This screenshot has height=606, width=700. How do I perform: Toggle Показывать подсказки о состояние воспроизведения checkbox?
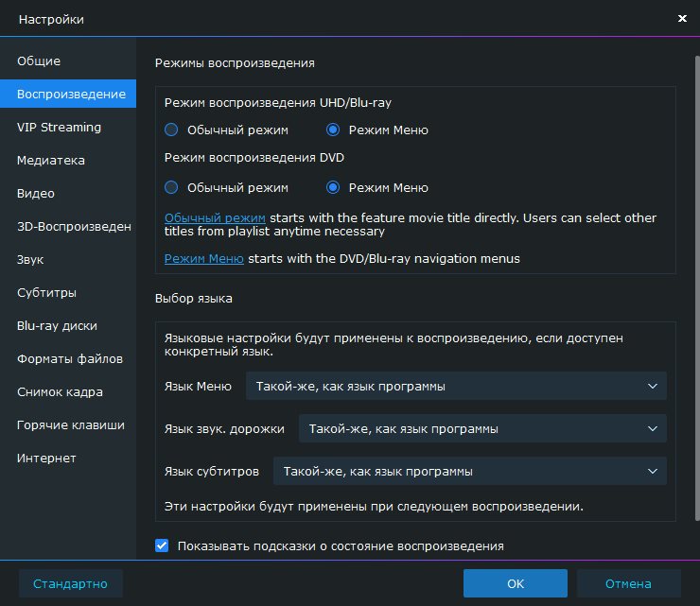pos(162,545)
